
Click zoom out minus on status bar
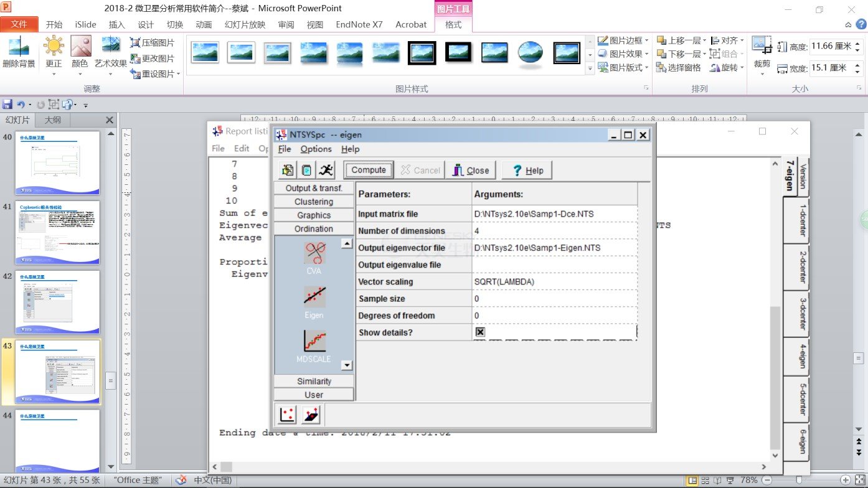point(768,480)
